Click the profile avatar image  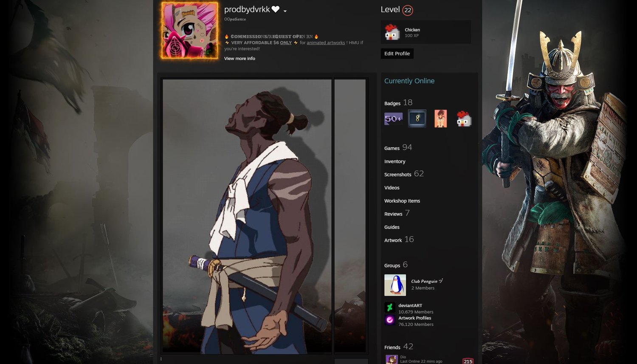tap(190, 31)
